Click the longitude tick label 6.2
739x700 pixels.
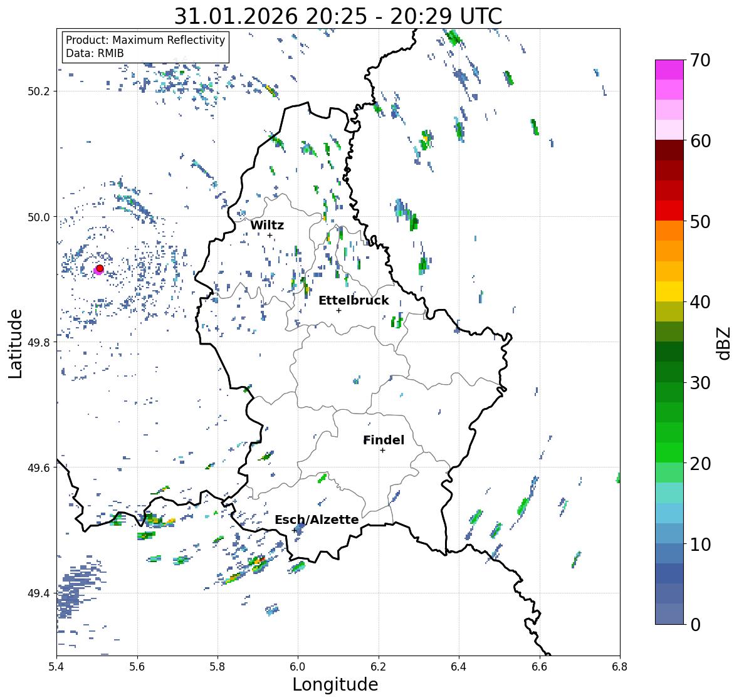pos(379,666)
